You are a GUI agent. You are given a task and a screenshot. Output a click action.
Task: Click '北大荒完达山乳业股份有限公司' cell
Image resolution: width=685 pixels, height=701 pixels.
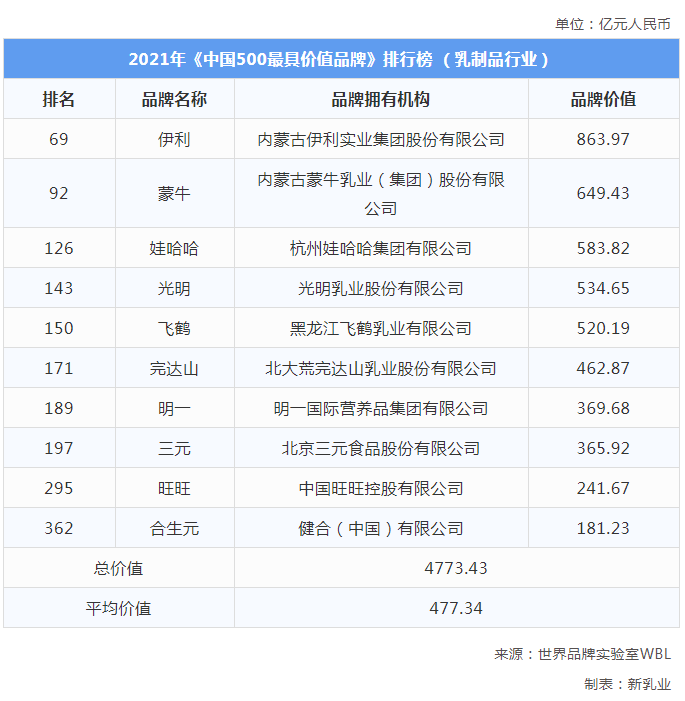381,368
